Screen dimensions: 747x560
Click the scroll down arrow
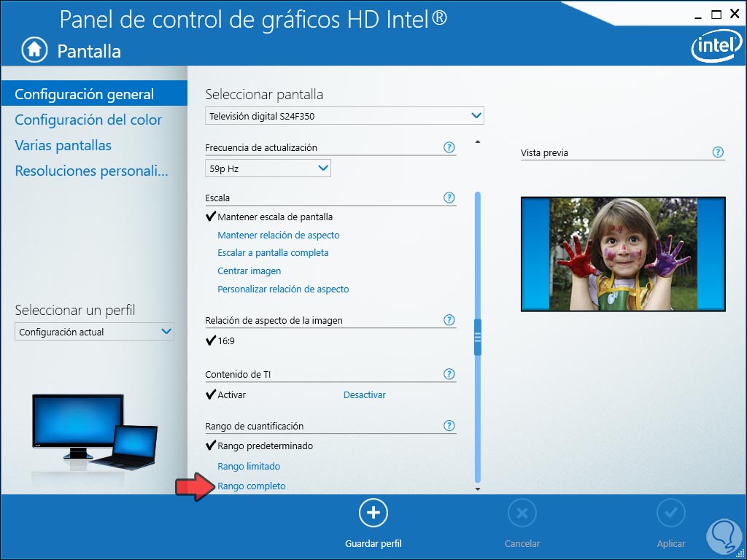pyautogui.click(x=478, y=489)
